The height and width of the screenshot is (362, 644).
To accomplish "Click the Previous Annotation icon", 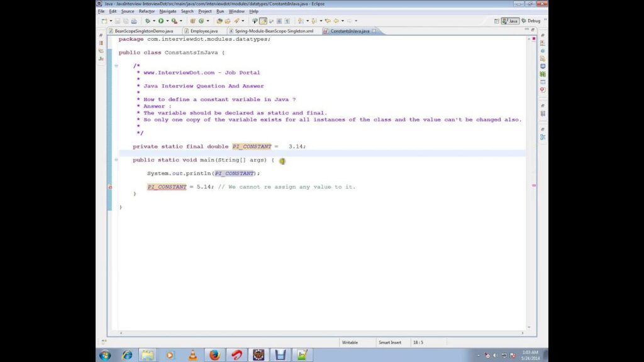I will (x=314, y=21).
